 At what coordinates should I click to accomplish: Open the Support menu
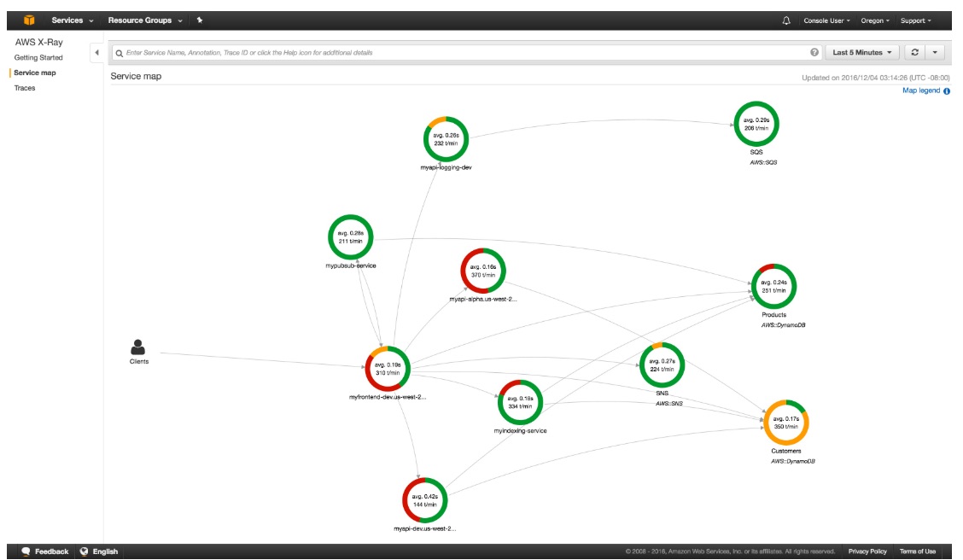[916, 20]
